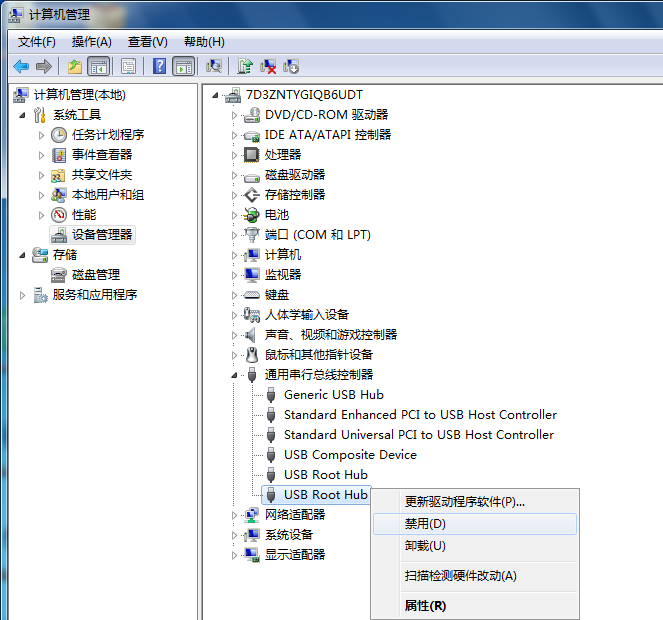Open the properties toolbar icon
663x620 pixels.
point(128,67)
